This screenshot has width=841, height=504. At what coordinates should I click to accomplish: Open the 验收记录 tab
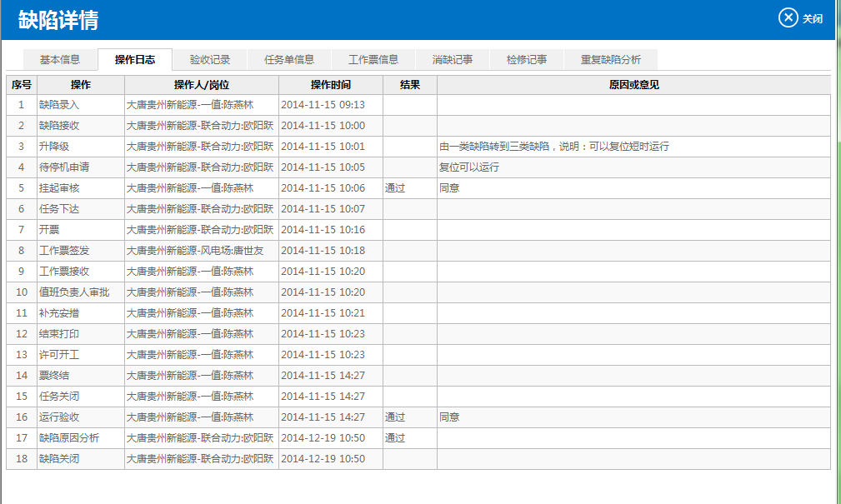[x=210, y=60]
